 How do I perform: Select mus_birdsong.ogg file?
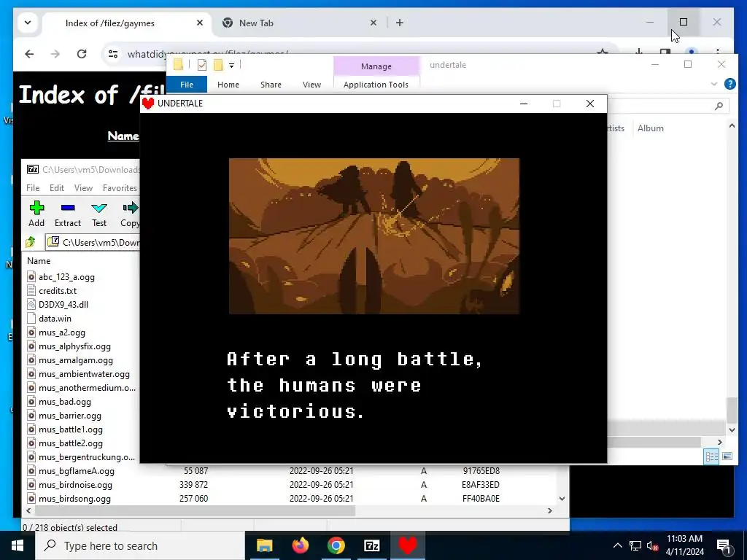coord(74,499)
